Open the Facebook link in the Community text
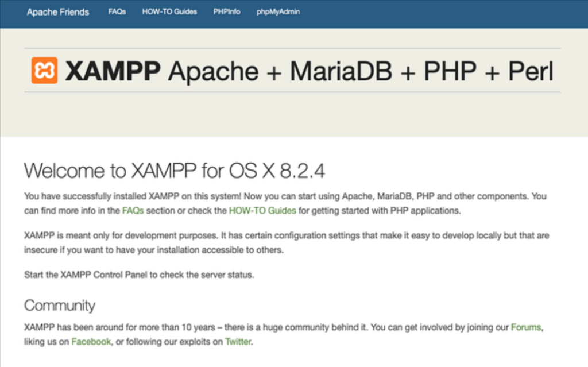588x367 pixels. [91, 342]
